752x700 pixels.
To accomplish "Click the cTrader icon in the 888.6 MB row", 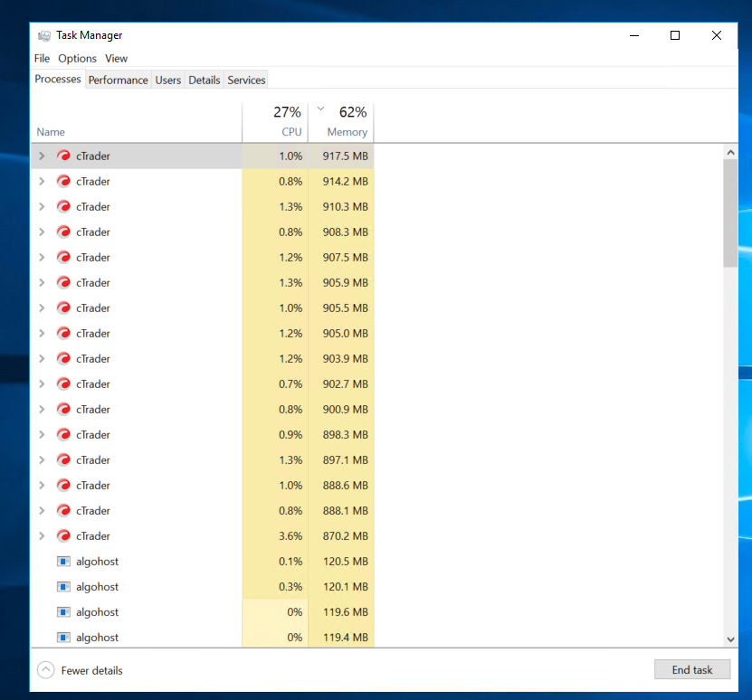I will 63,485.
